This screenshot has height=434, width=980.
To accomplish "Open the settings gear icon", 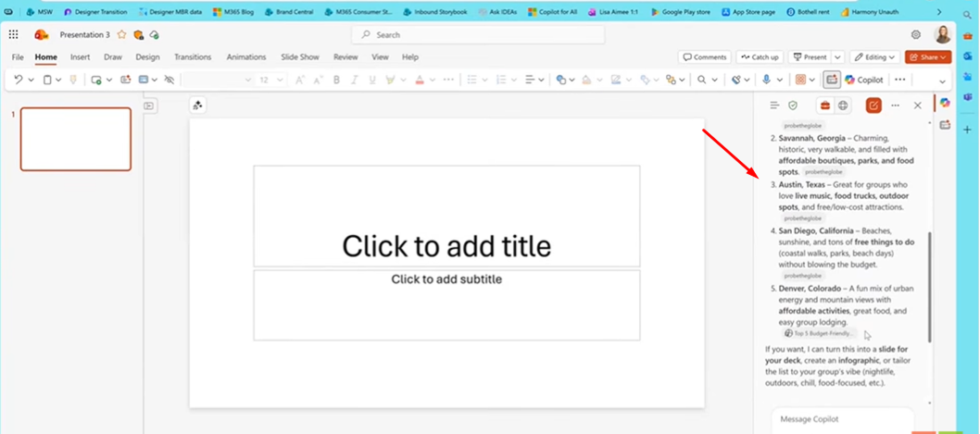I will (x=915, y=34).
